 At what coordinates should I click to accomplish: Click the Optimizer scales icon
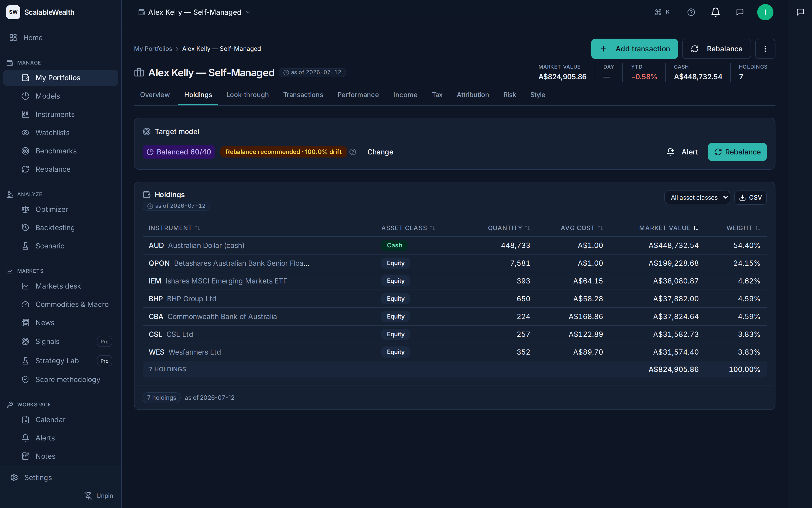coord(25,209)
